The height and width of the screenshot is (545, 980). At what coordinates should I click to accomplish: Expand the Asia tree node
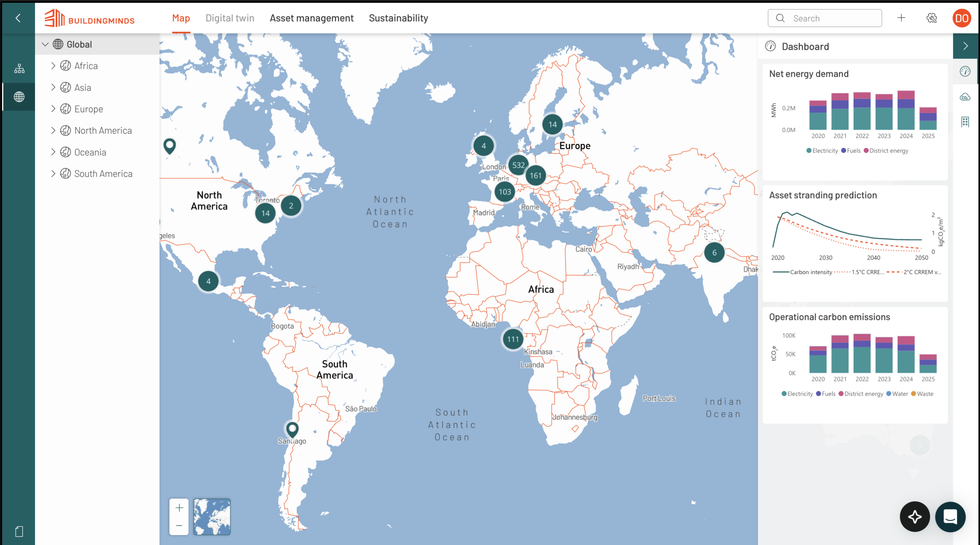[53, 87]
